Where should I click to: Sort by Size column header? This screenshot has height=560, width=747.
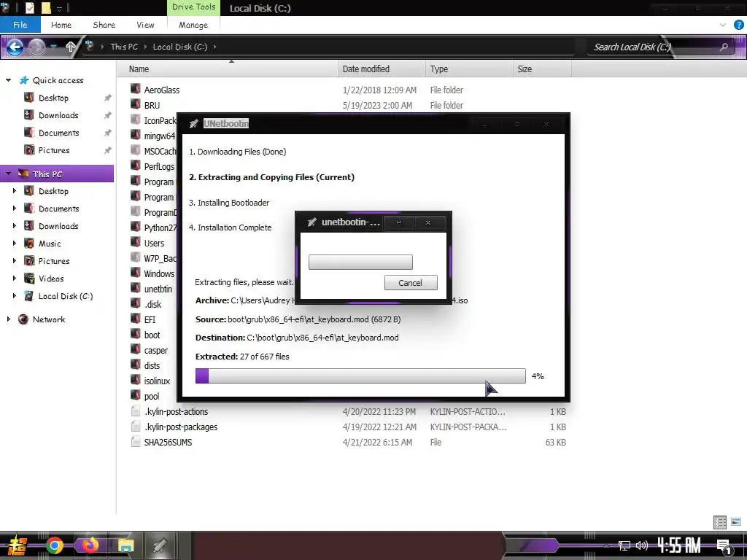[x=542, y=69]
